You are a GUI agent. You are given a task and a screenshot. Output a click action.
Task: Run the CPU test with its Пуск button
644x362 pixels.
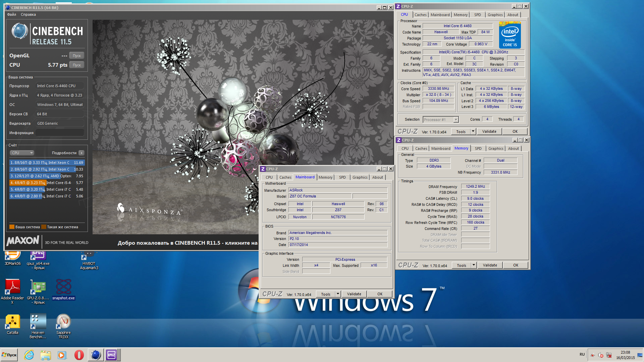[x=77, y=65]
